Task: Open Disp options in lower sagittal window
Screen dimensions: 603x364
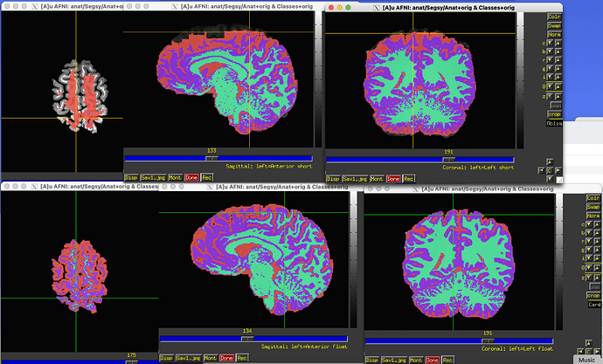Action: [x=166, y=358]
